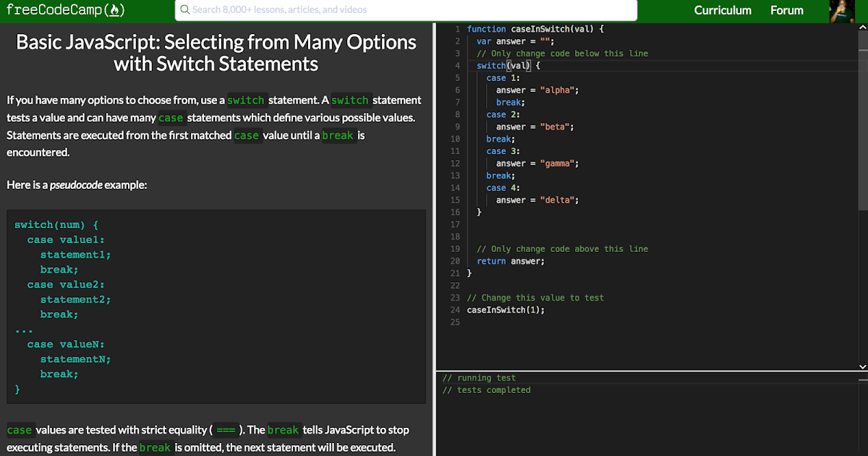Click 'case 4:' in the editor

(503, 188)
